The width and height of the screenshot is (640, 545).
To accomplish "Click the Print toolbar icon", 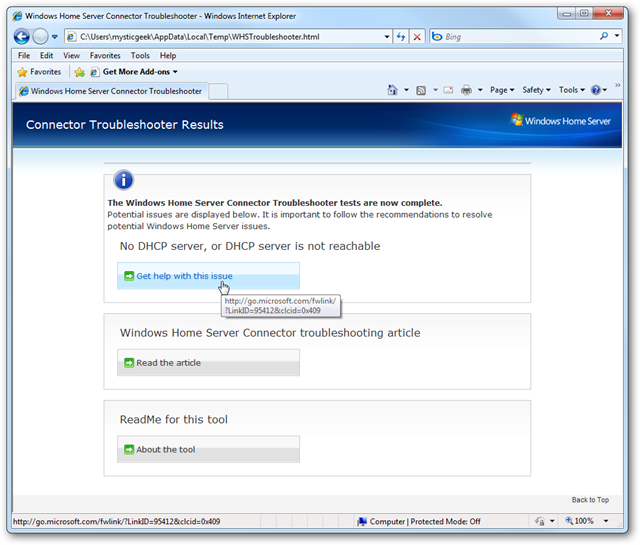I will coord(466,90).
